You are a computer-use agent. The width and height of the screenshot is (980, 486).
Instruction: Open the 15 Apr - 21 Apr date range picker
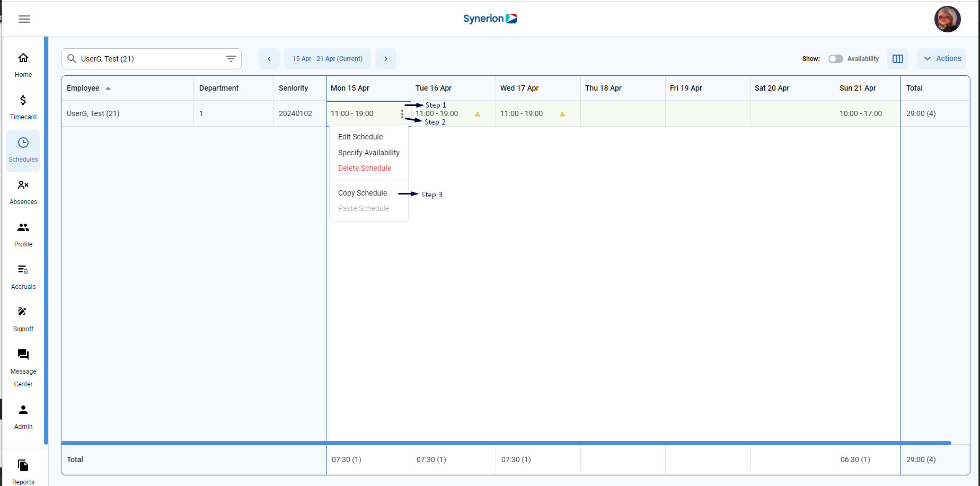pyautogui.click(x=328, y=59)
